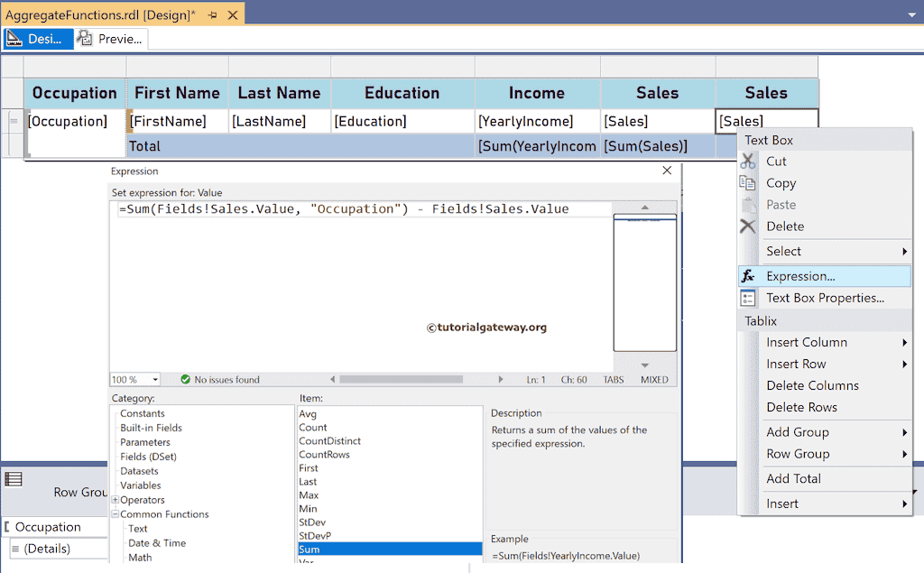Select the Built-in Fields category
The height and width of the screenshot is (573, 924).
click(x=151, y=428)
